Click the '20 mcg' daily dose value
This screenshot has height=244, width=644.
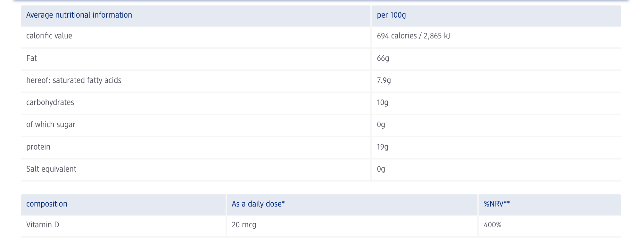pyautogui.click(x=244, y=225)
